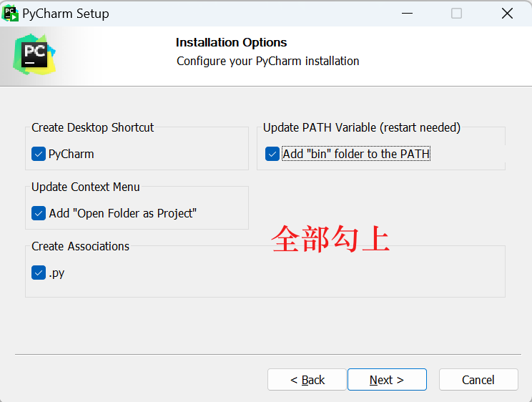Click the "PyCharm Setup" window title text
The height and width of the screenshot is (402, 532).
click(66, 14)
